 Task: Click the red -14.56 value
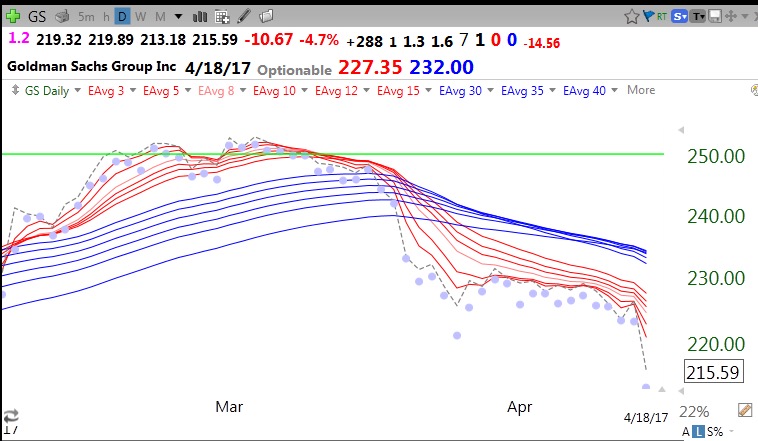point(542,43)
